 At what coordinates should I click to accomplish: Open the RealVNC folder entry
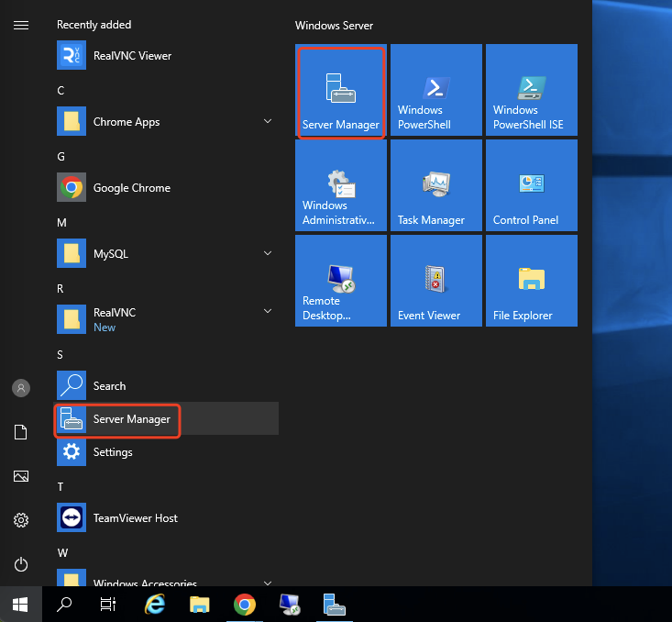pyautogui.click(x=167, y=319)
